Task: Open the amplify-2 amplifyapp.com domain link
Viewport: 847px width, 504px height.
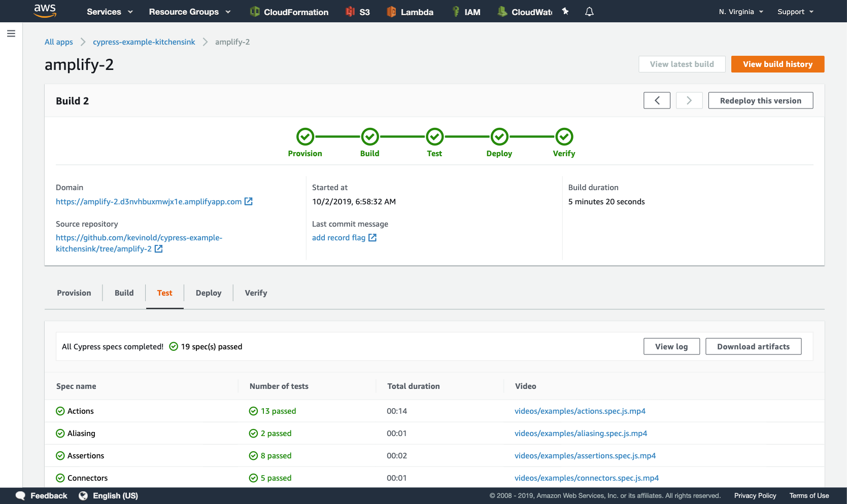Action: click(149, 202)
